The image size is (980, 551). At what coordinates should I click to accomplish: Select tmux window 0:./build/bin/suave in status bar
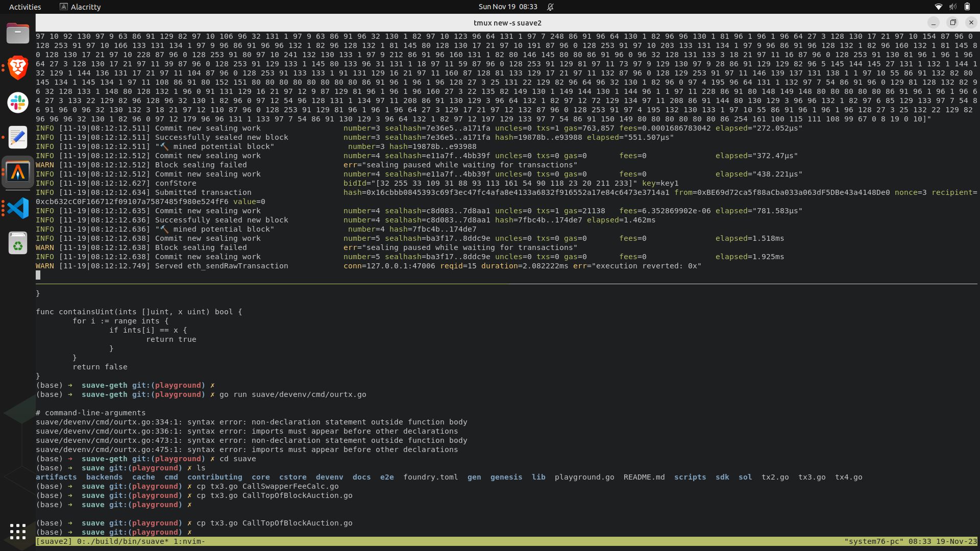(122, 541)
